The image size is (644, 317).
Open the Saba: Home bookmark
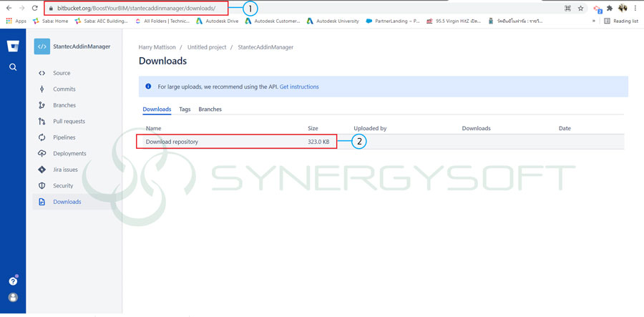(x=51, y=21)
